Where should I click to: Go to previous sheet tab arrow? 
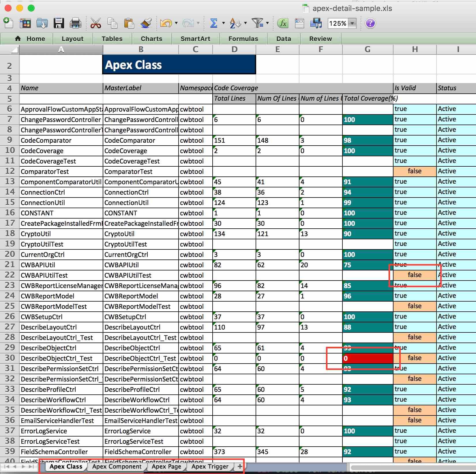coord(15,467)
